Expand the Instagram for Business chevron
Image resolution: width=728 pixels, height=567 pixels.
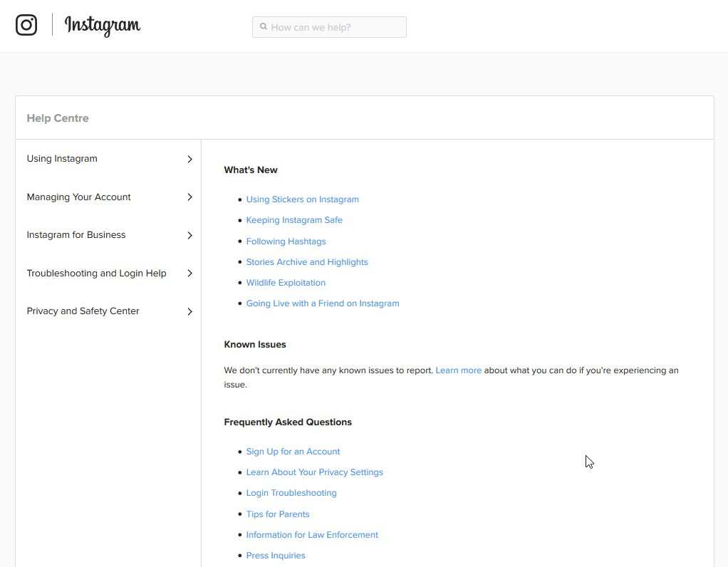pyautogui.click(x=189, y=235)
